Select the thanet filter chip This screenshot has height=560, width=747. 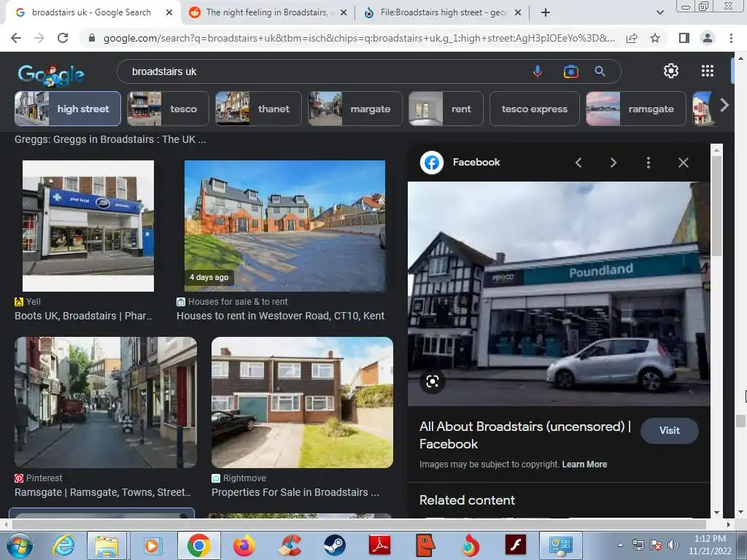258,109
